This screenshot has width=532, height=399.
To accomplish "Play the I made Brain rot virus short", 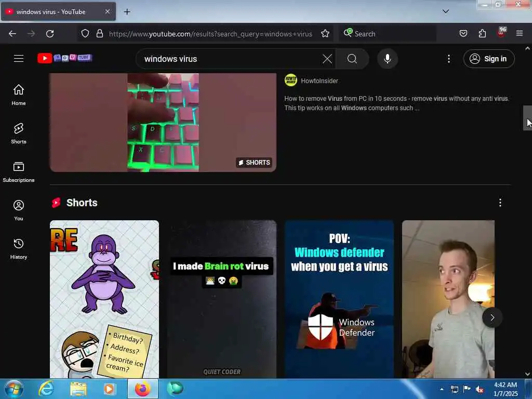I will [222, 299].
